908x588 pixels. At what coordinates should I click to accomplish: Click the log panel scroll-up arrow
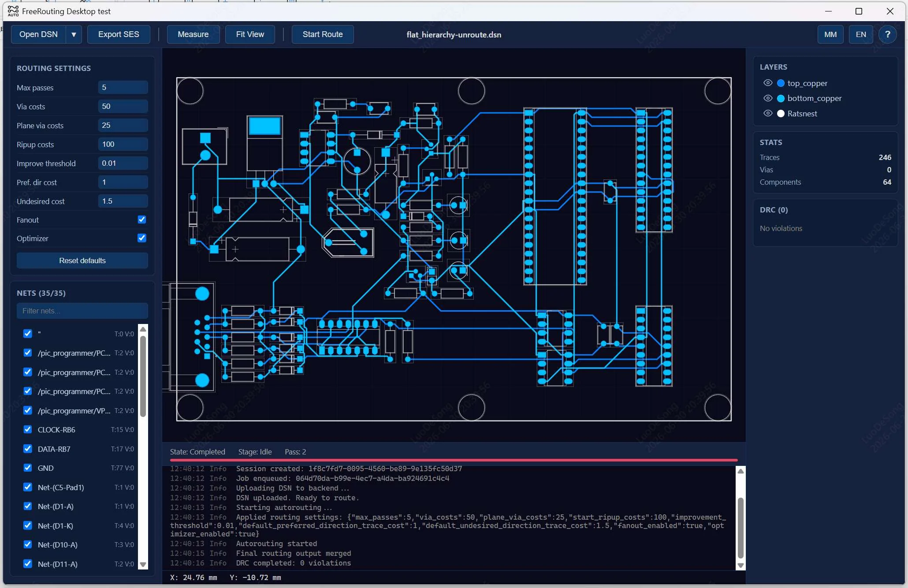click(741, 471)
